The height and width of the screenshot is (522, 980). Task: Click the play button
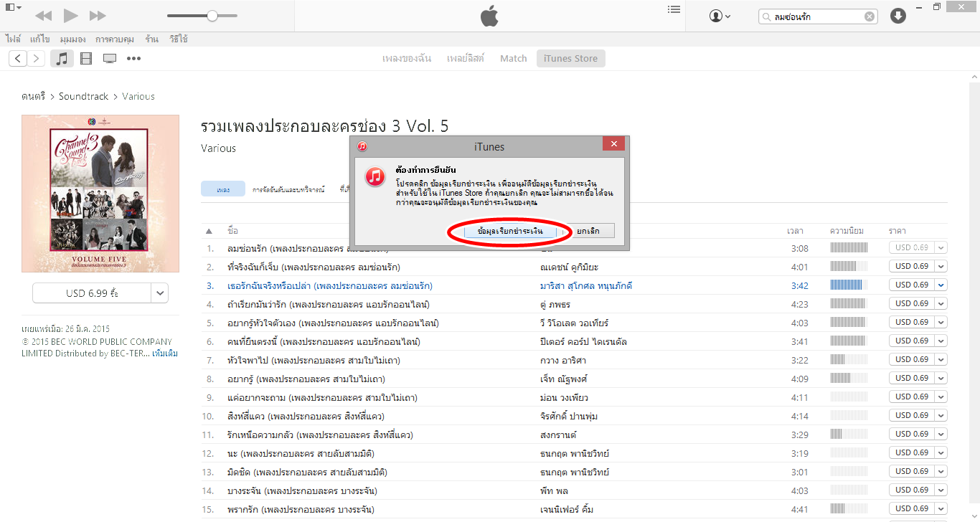70,15
